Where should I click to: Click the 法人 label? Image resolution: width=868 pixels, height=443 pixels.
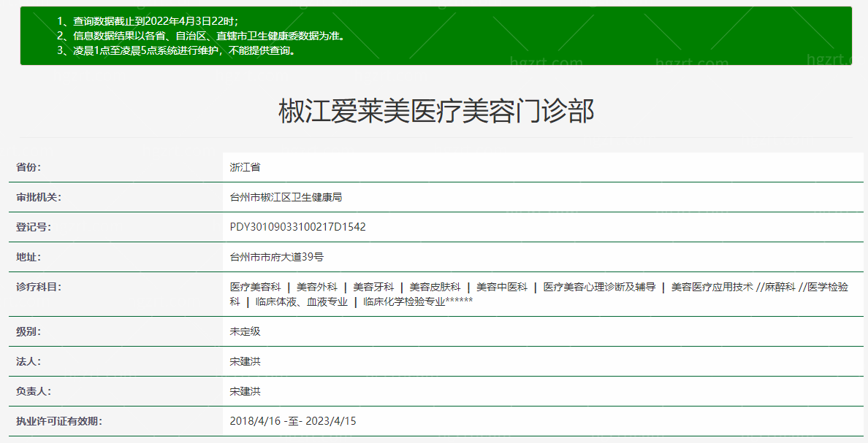28,361
